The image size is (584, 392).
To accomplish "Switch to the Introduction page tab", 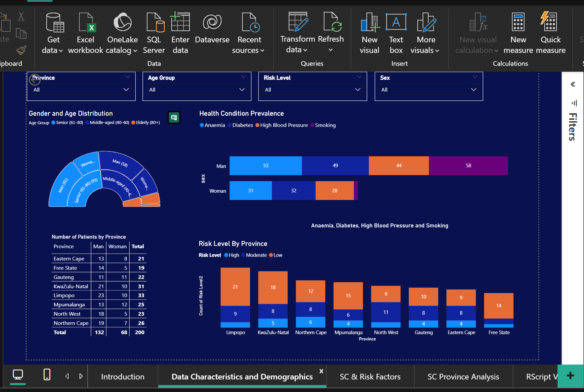I will click(x=122, y=376).
